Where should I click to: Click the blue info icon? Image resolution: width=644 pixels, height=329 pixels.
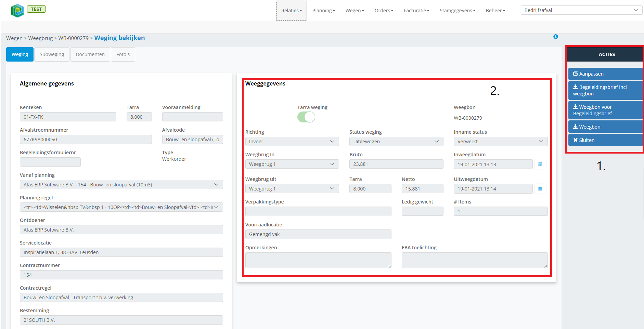(556, 37)
